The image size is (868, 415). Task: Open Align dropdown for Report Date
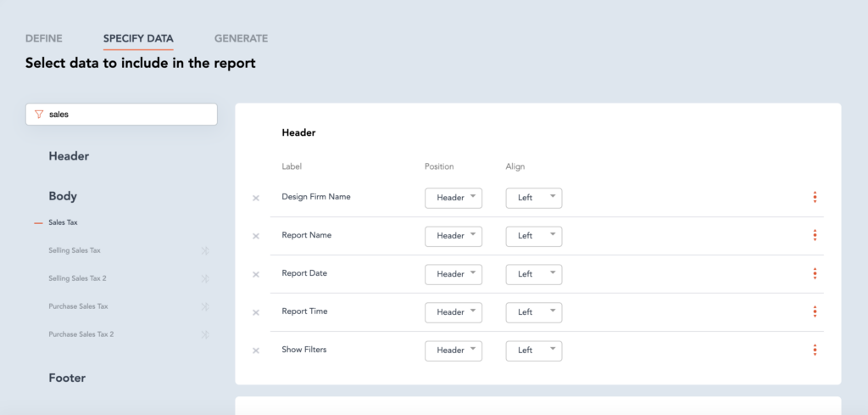534,274
